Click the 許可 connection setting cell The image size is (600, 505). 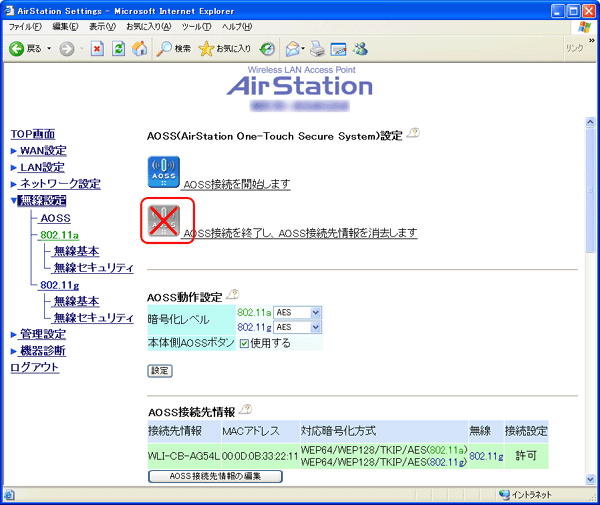click(x=526, y=456)
